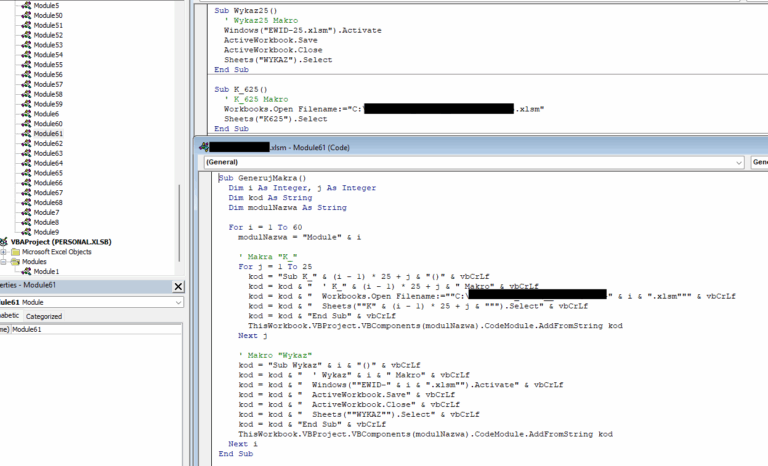Collapse the Modules folder node
The width and height of the screenshot is (768, 466).
(4, 262)
